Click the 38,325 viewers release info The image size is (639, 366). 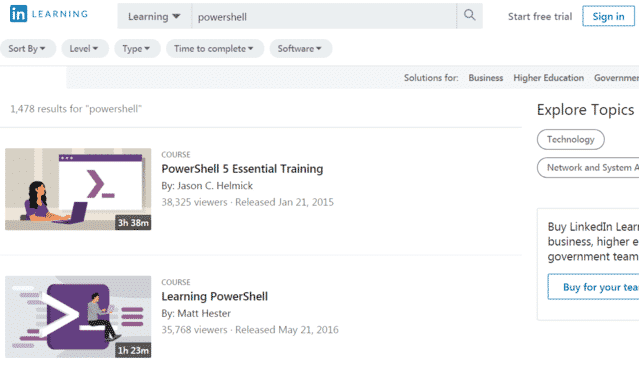[247, 202]
